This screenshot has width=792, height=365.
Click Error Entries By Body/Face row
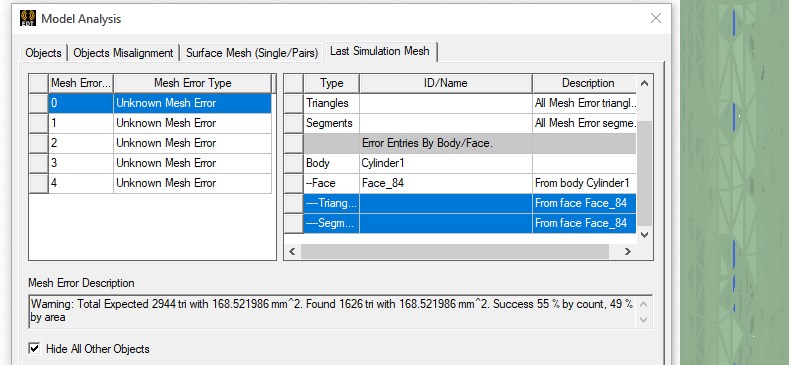point(460,143)
